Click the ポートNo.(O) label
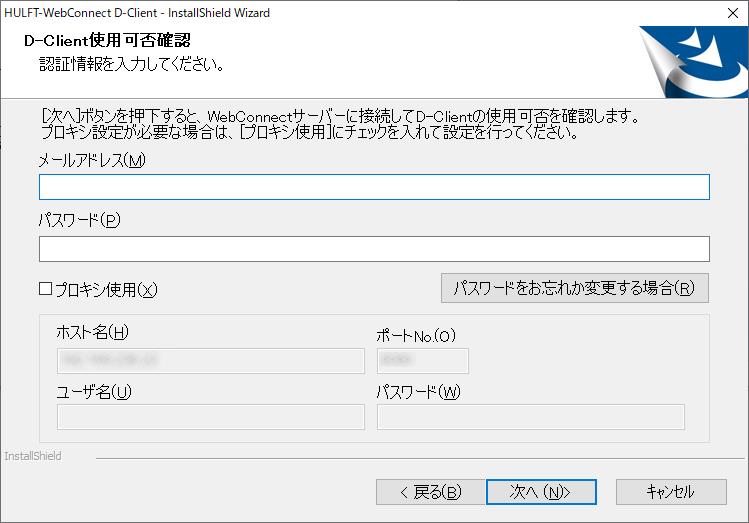The width and height of the screenshot is (749, 523). pyautogui.click(x=416, y=335)
